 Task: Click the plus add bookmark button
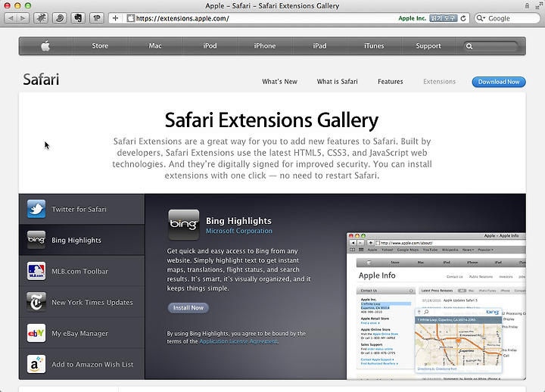point(115,18)
